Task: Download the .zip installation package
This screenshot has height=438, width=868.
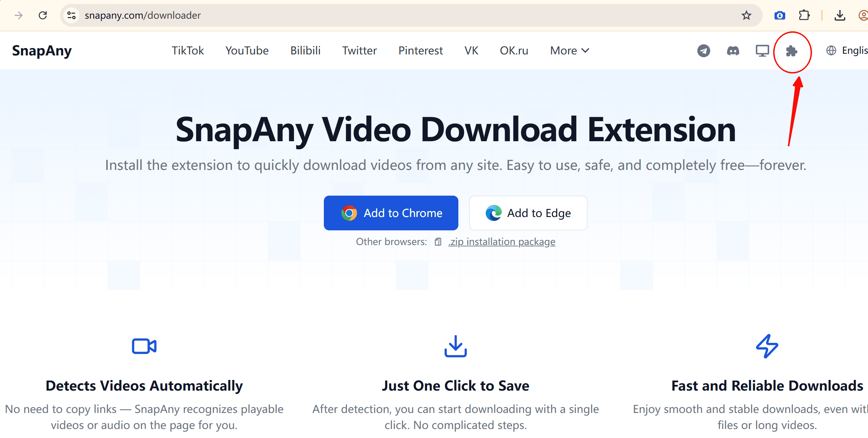Action: 501,242
